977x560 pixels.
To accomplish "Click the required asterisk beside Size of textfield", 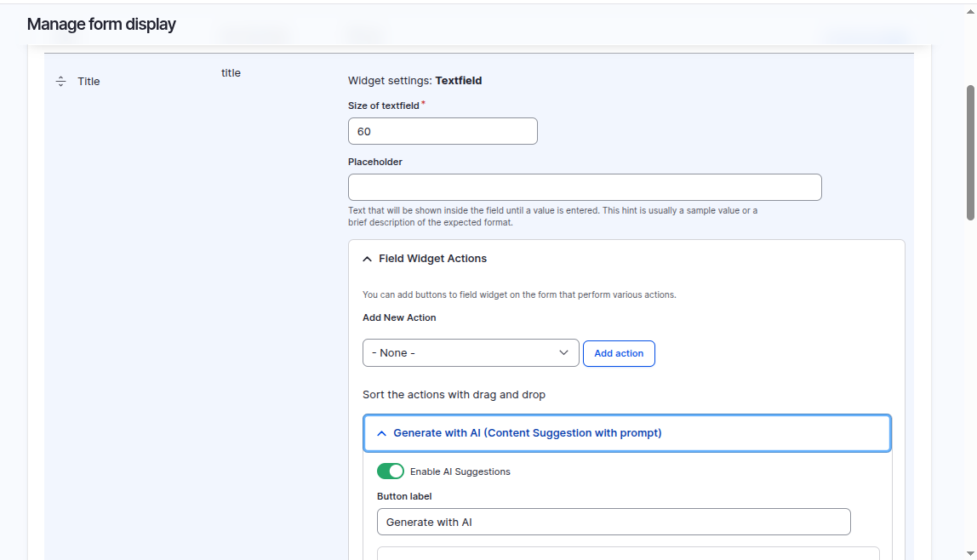I will pyautogui.click(x=424, y=101).
